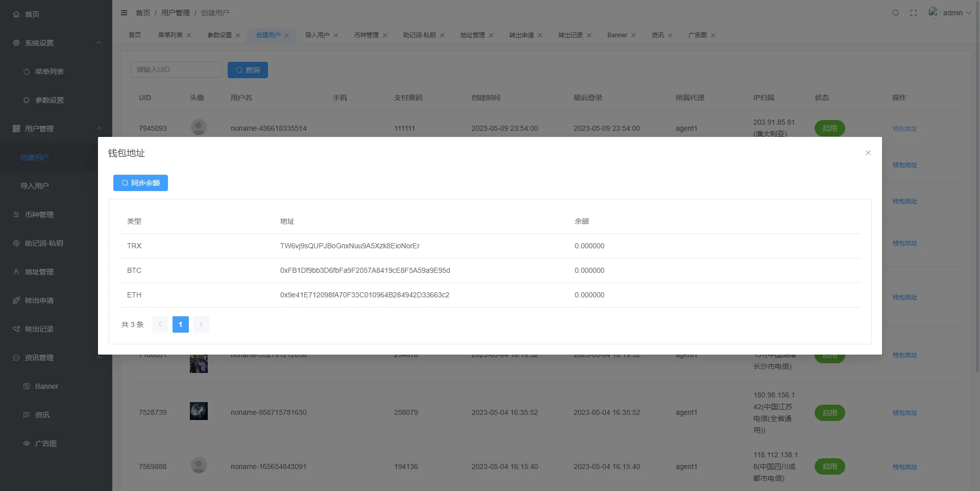Toggle 启用 status for user 7945093
The height and width of the screenshot is (491, 980).
pyautogui.click(x=829, y=128)
